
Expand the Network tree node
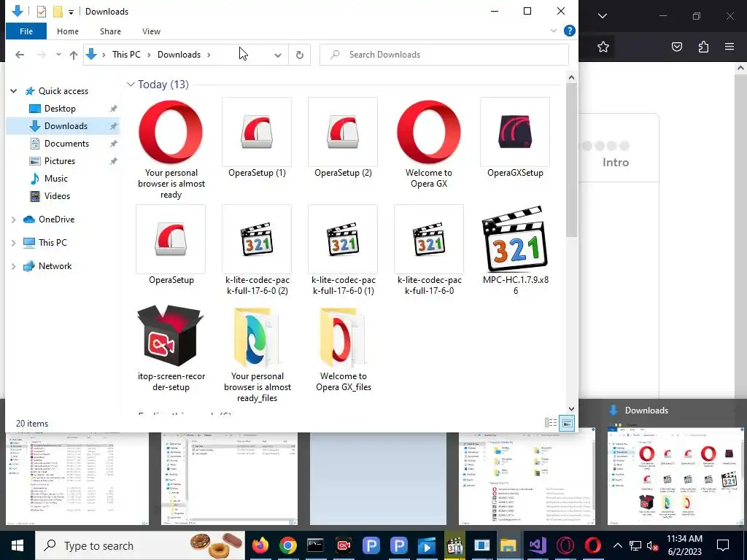pos(14,266)
